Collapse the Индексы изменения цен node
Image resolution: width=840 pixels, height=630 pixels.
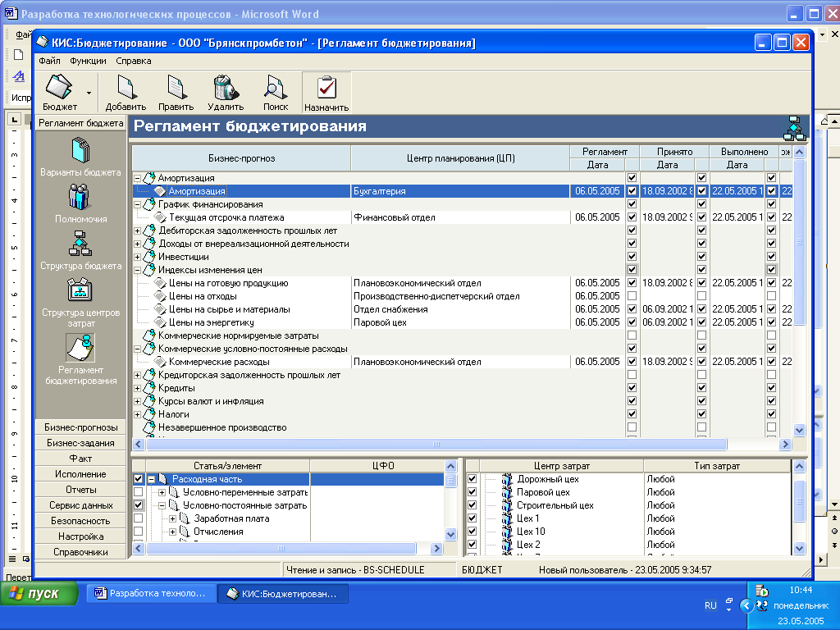point(137,270)
